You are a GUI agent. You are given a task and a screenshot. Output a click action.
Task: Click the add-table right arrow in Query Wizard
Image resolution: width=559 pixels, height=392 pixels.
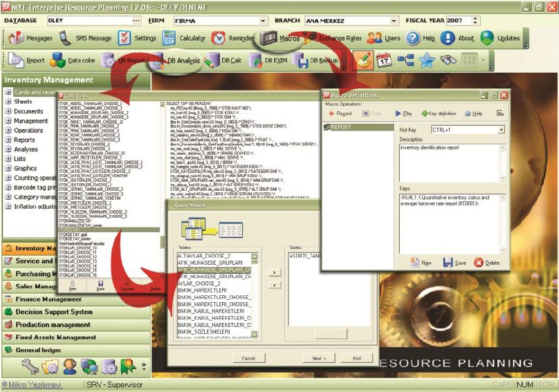274,272
